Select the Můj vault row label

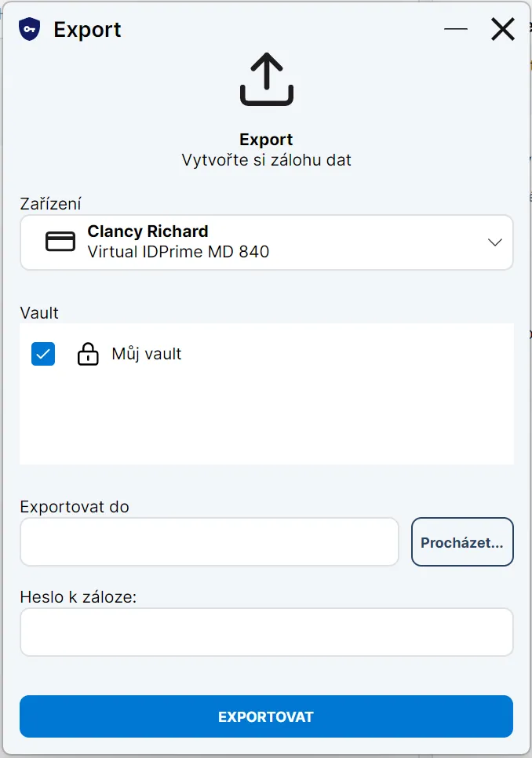pos(147,354)
